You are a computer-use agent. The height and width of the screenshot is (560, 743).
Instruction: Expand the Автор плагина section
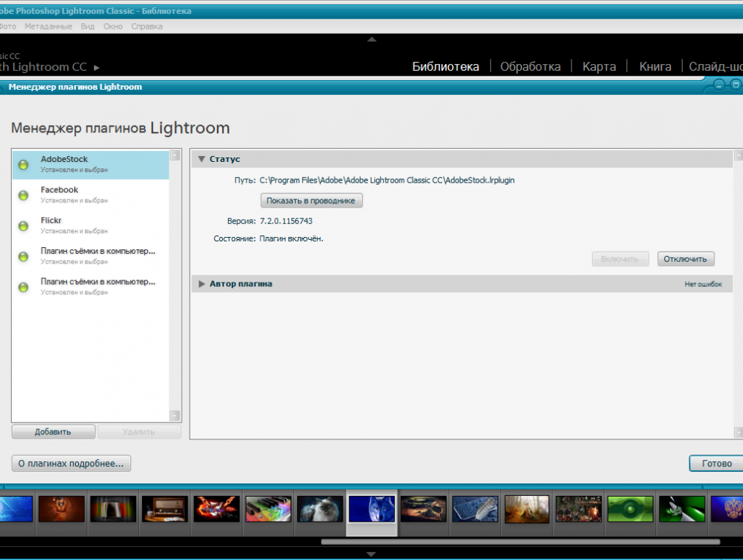point(202,284)
